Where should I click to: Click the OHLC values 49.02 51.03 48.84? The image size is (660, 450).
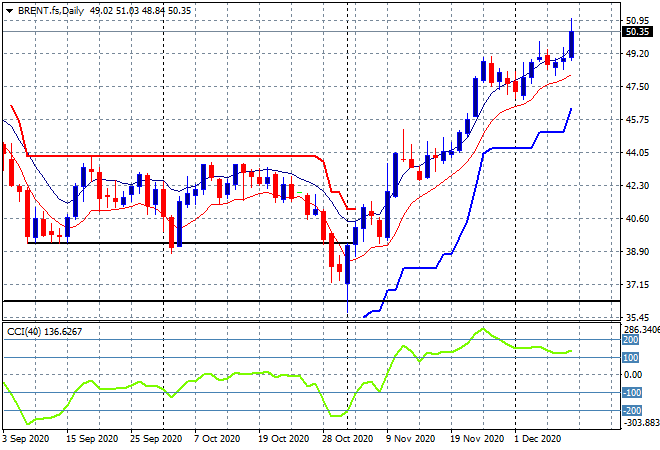pos(127,11)
